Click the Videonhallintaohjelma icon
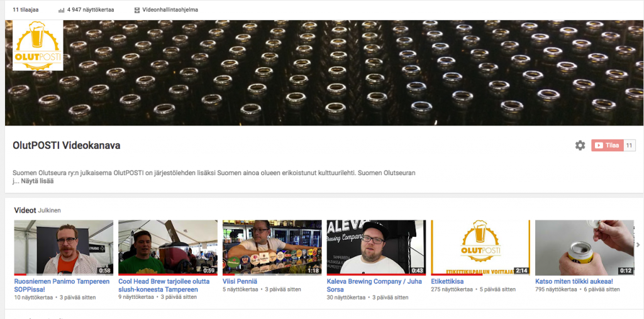Screen dimensions: 644x319 point(136,10)
